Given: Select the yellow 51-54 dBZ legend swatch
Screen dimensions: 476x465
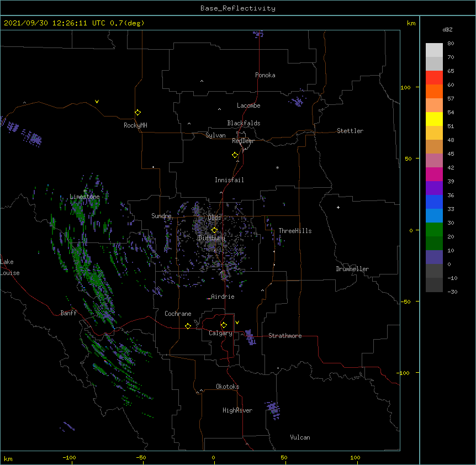Looking at the screenshot, I should point(434,119).
